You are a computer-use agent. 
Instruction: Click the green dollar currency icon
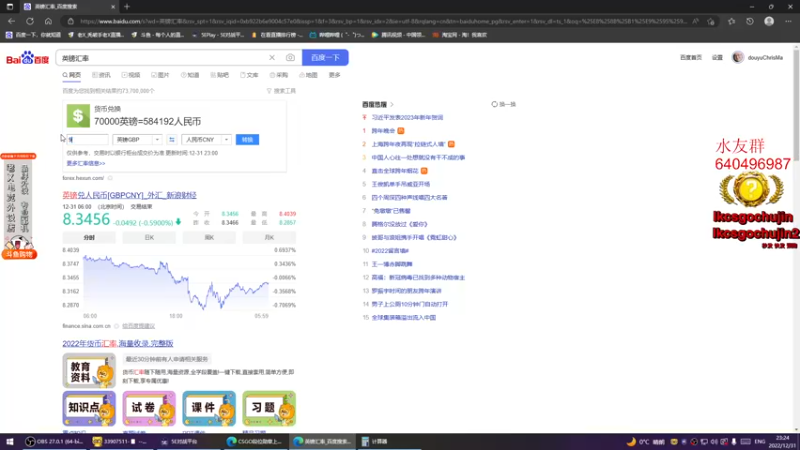pos(78,116)
